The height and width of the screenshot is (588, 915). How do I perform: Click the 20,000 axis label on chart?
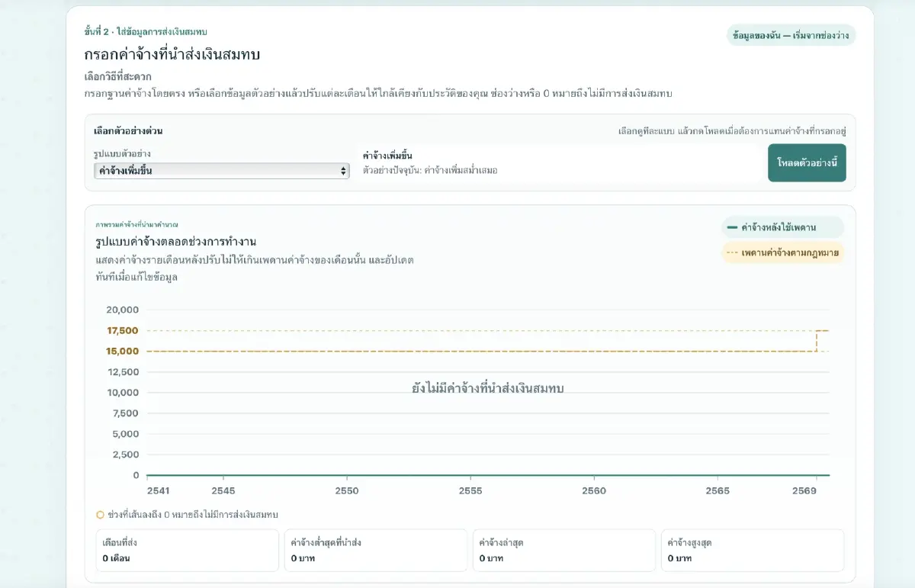pos(123,310)
